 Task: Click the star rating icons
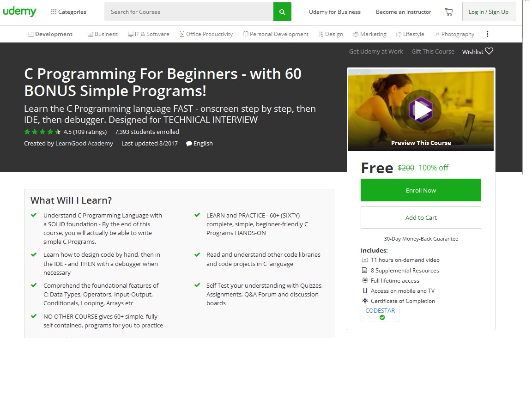pos(42,132)
